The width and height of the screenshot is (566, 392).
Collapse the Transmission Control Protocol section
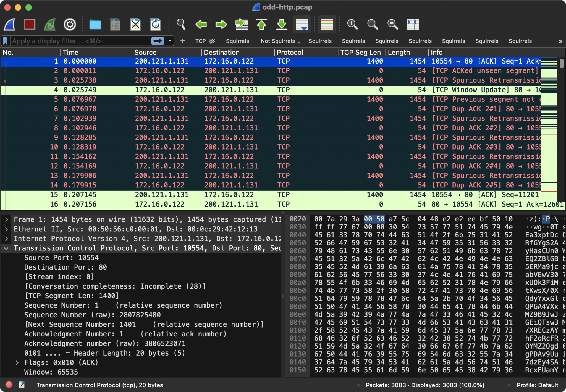pyautogui.click(x=6, y=249)
